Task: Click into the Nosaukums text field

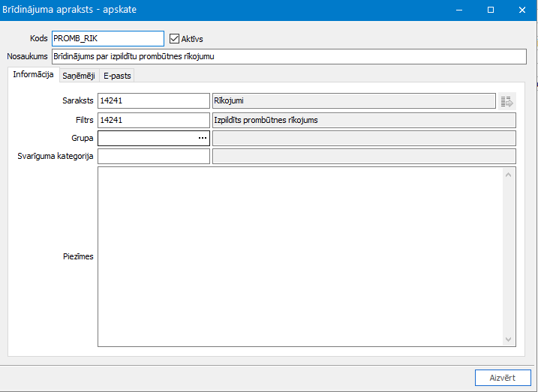Action: pos(289,57)
